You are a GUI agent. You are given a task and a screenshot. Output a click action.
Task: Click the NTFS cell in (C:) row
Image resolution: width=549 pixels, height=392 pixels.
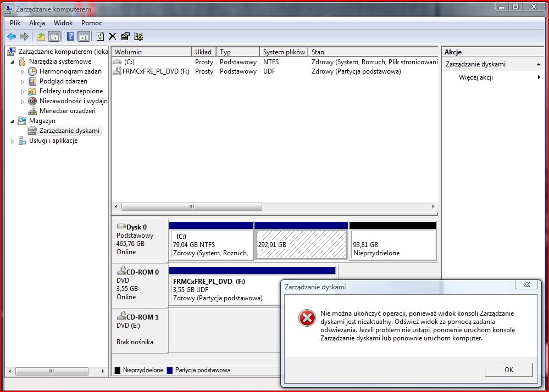[271, 62]
